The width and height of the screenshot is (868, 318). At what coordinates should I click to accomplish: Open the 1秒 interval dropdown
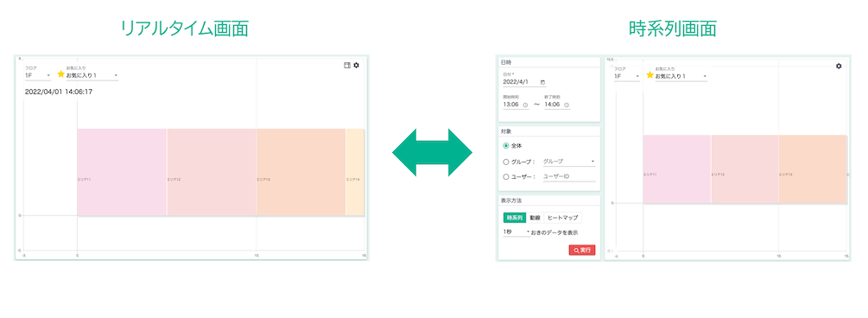(x=516, y=232)
